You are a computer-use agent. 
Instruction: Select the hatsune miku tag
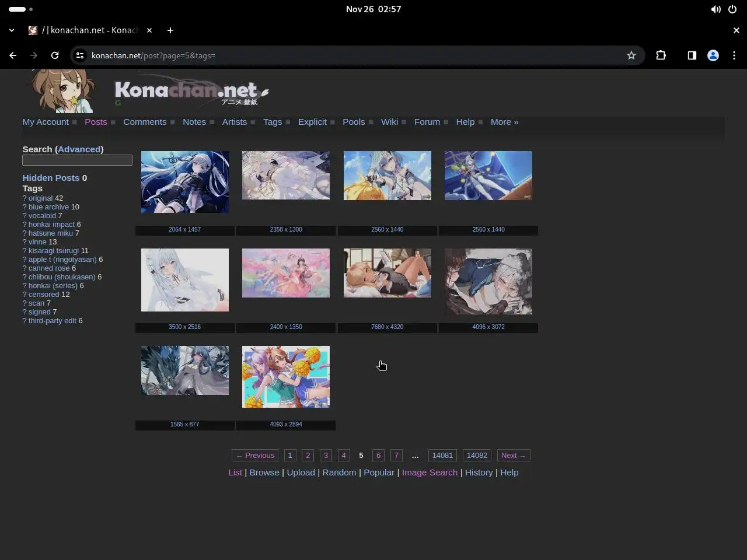click(51, 233)
